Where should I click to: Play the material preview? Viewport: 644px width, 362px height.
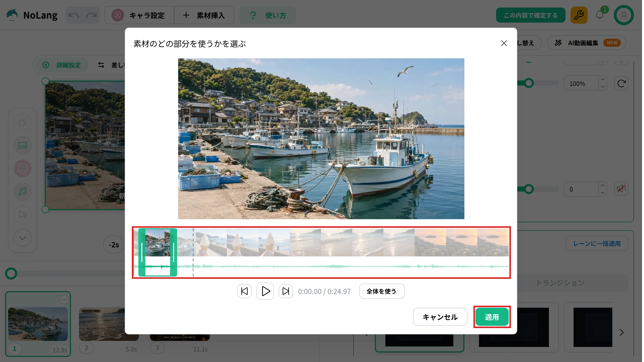[265, 291]
